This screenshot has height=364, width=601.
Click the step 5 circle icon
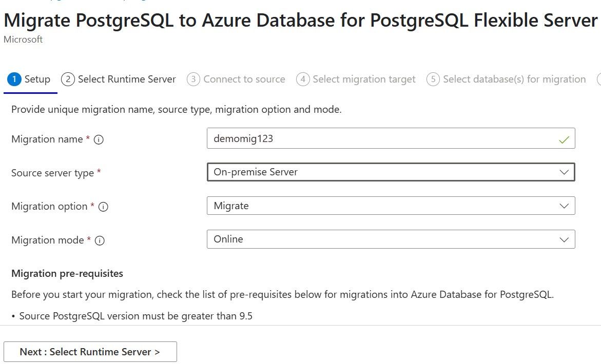(433, 79)
